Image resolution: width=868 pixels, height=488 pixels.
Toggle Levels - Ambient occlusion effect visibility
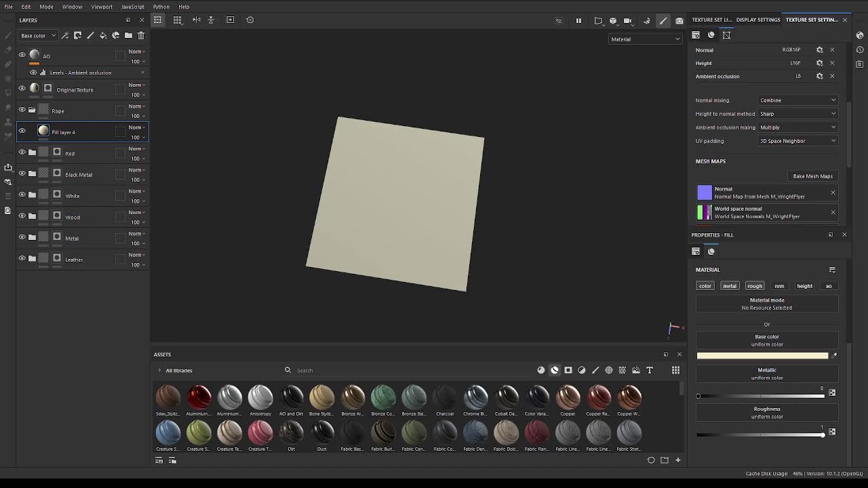(x=33, y=73)
